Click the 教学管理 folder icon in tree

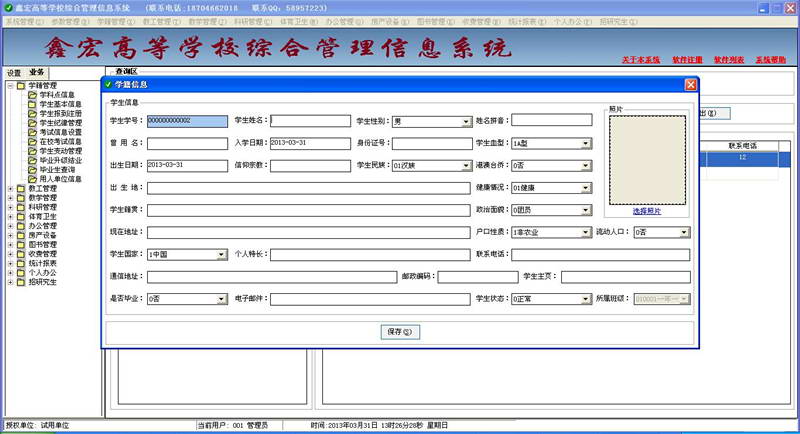click(x=21, y=198)
